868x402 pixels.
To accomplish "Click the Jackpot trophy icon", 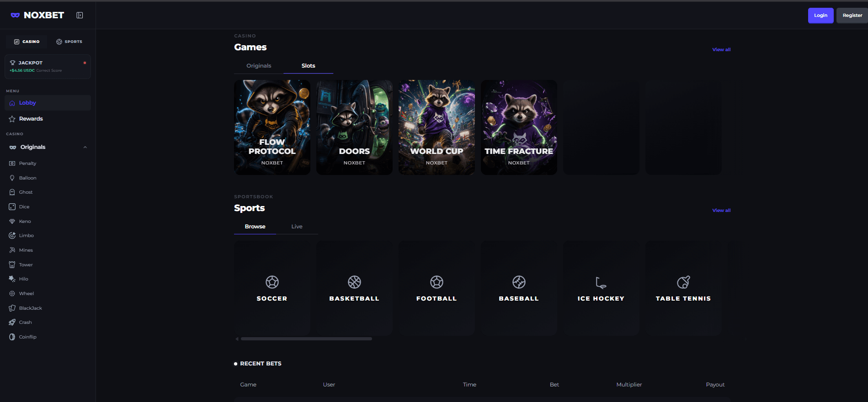I will pos(13,63).
